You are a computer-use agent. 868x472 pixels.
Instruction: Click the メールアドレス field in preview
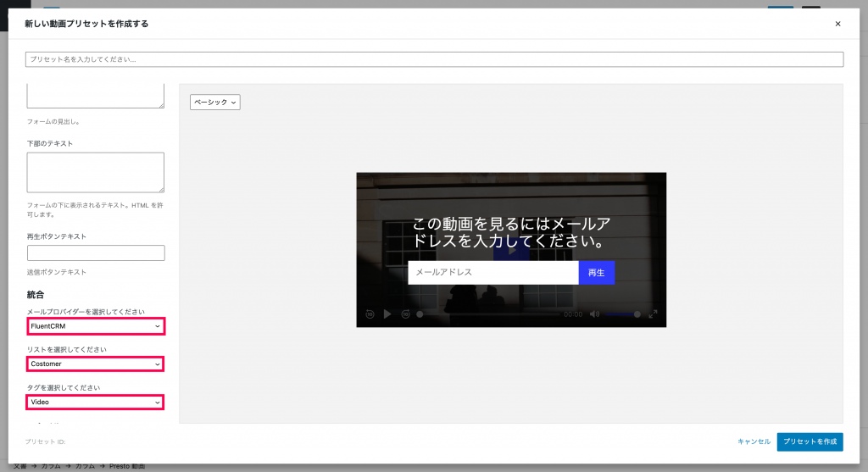point(493,272)
